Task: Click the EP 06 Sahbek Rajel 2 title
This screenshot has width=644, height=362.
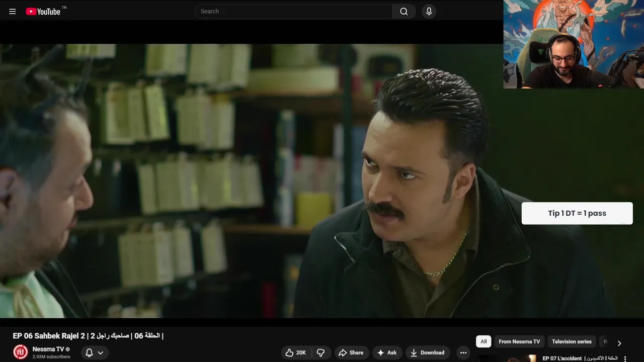Action: pos(88,336)
